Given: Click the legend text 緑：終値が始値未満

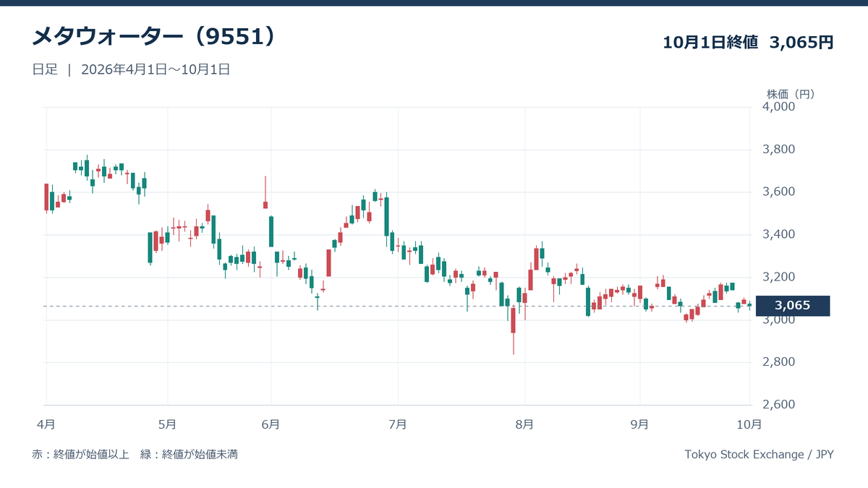Looking at the screenshot, I should 190,455.
